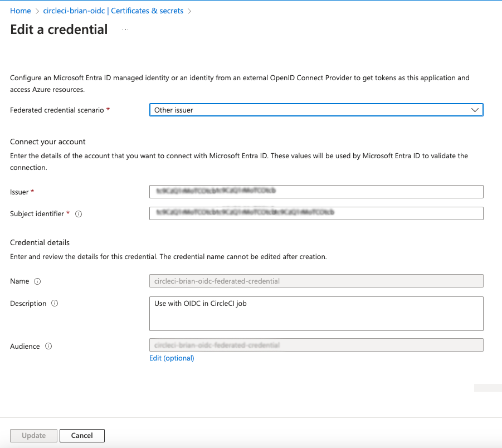
Task: Click the Description text area
Action: tap(316, 313)
